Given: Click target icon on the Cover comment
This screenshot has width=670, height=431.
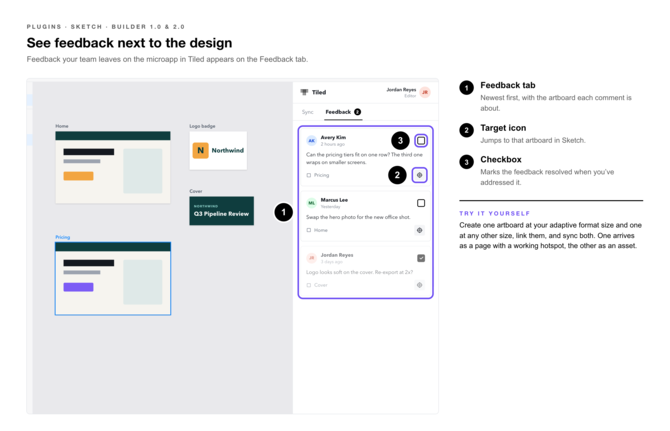Looking at the screenshot, I should (420, 285).
